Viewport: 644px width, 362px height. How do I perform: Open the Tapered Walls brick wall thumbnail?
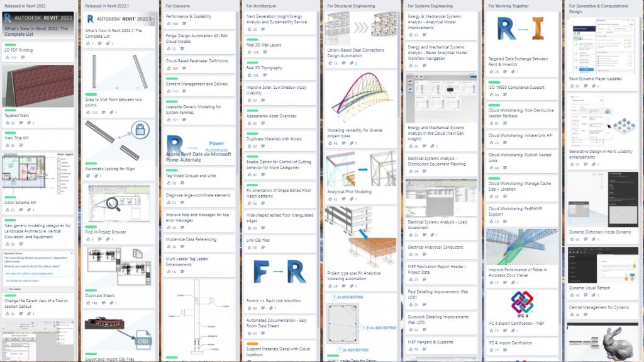tap(38, 86)
